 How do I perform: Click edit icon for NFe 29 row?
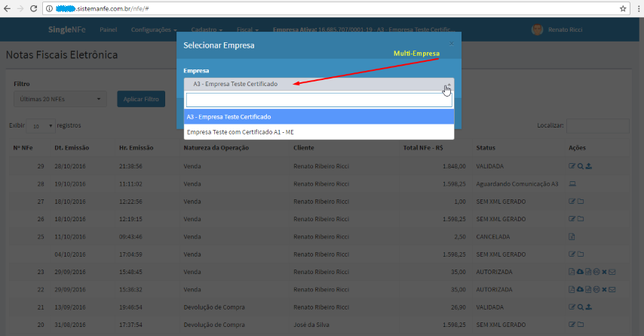pos(572,165)
